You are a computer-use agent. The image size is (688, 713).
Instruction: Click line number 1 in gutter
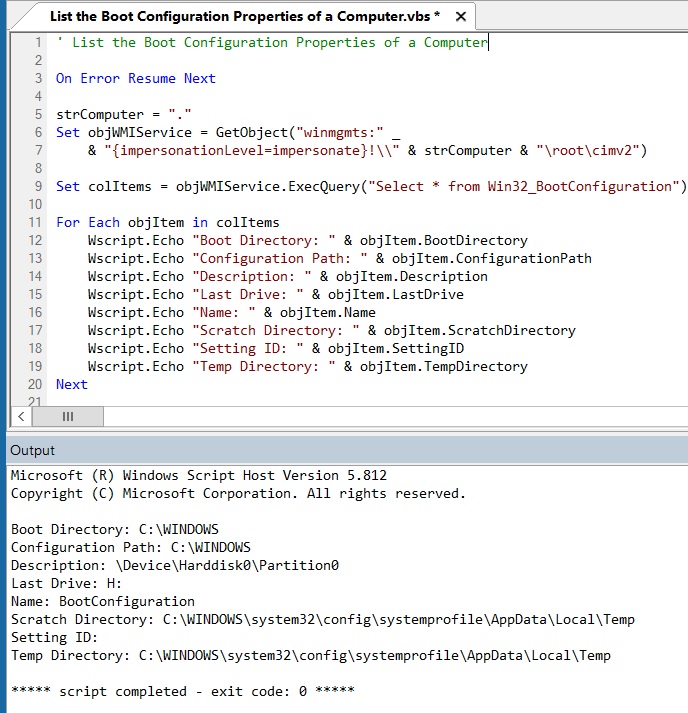click(38, 42)
